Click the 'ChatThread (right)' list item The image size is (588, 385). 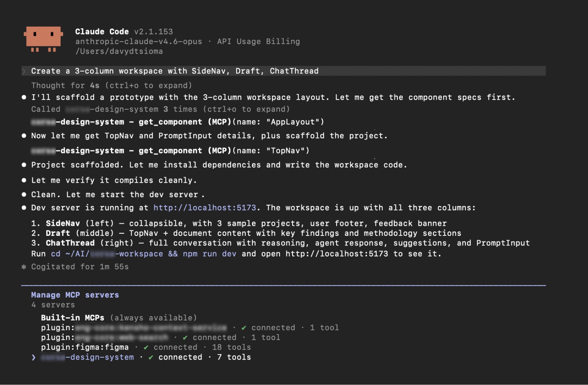(280, 243)
